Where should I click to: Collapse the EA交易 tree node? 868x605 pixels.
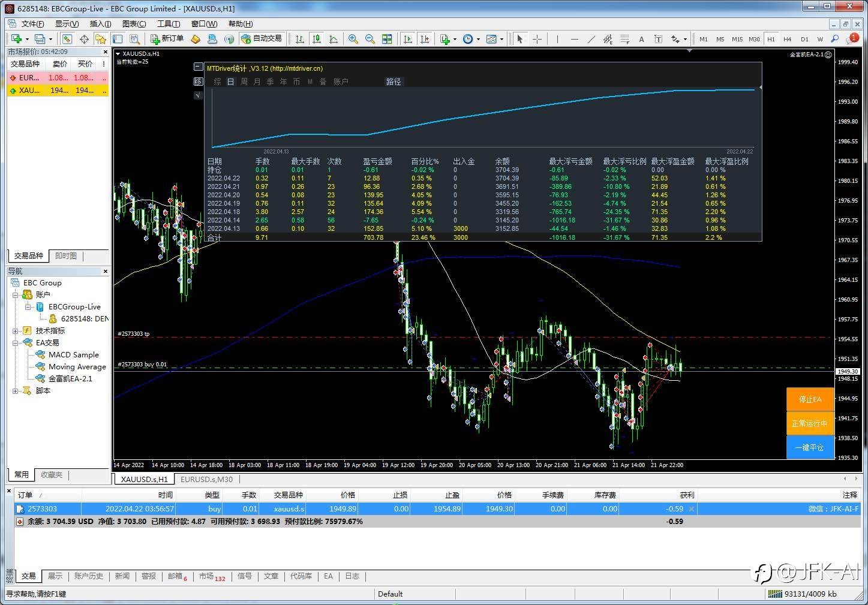point(16,343)
